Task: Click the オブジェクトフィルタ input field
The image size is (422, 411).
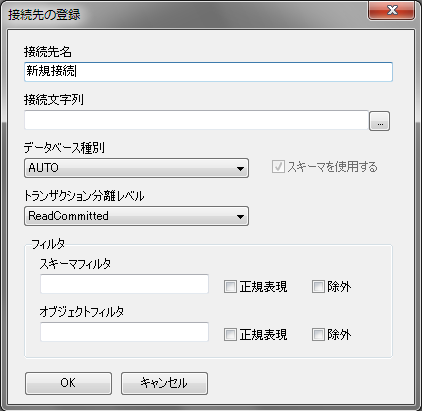Action: click(124, 332)
